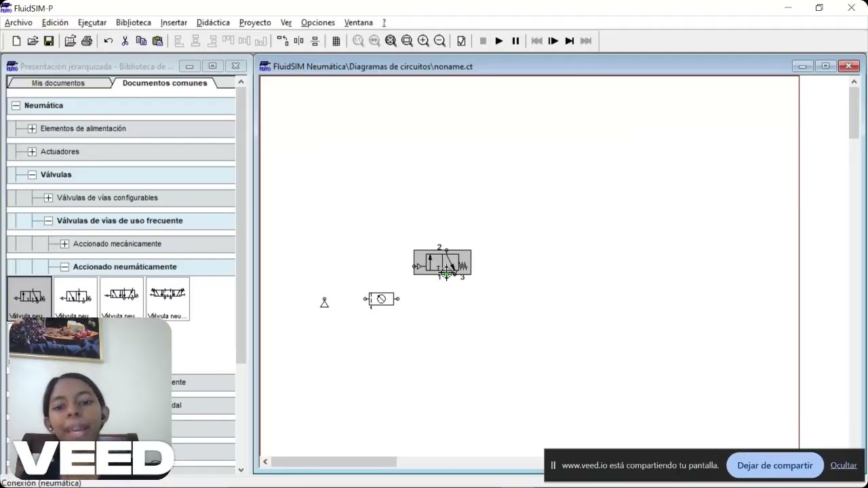The image size is (868, 488).
Task: Copy the selected component
Action: point(141,41)
